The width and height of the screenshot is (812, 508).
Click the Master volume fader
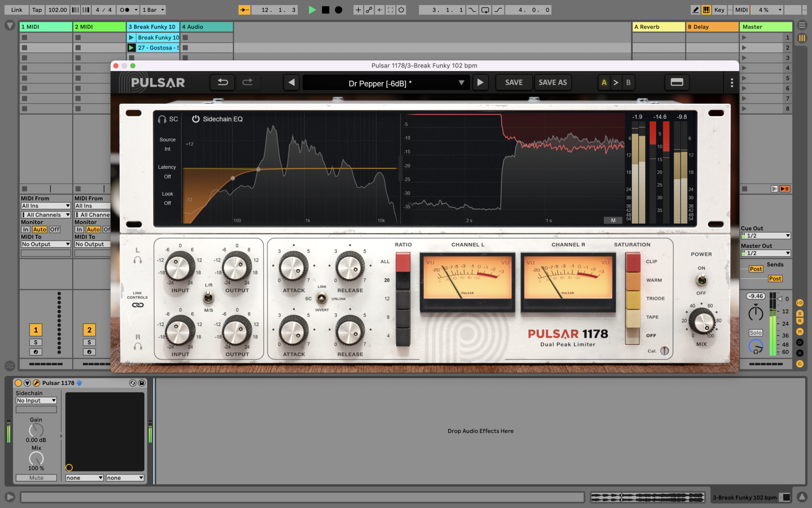pos(779,298)
